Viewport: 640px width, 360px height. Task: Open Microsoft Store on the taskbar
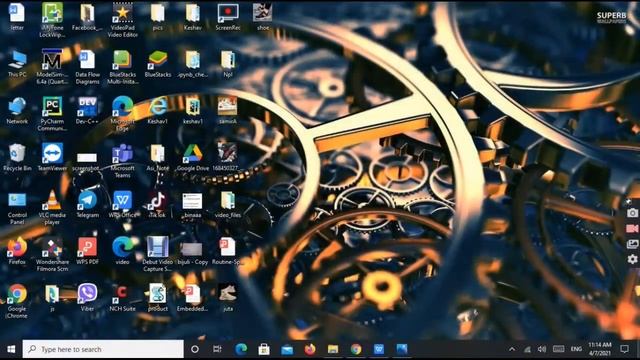pyautogui.click(x=264, y=349)
